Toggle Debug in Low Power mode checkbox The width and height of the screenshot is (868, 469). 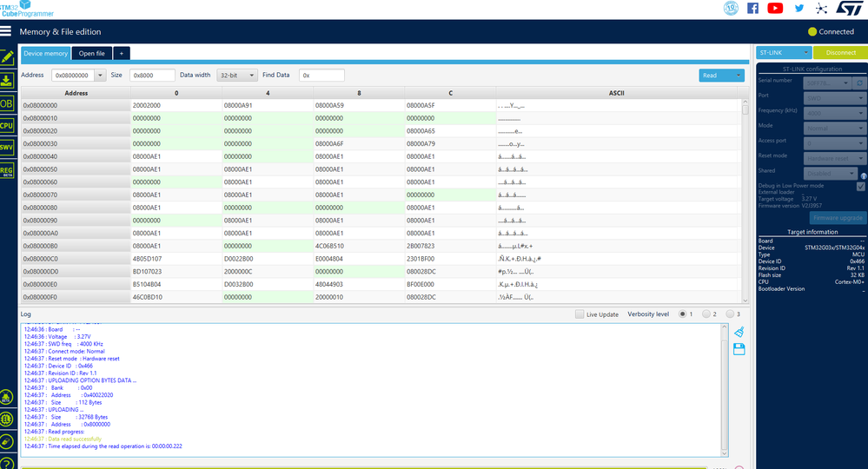(861, 187)
